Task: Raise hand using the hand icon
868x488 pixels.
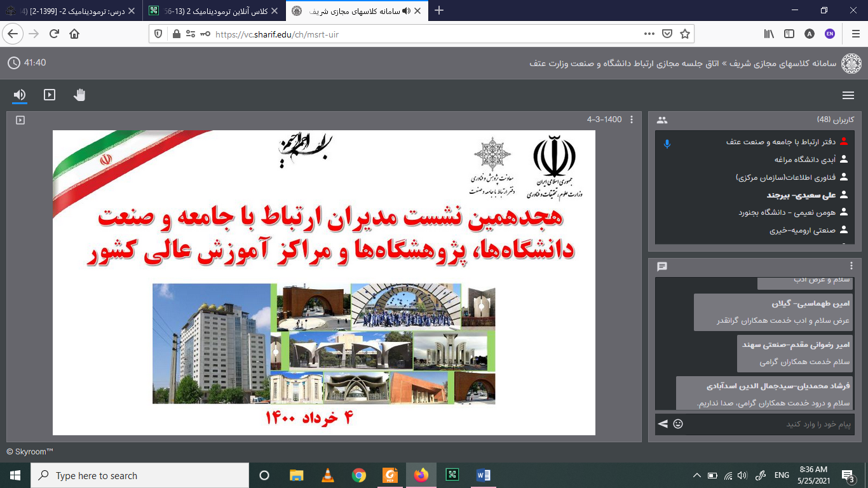Action: click(79, 95)
